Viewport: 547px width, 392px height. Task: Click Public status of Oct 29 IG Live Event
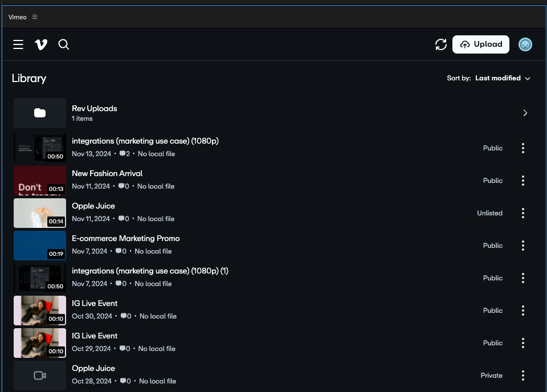point(492,343)
